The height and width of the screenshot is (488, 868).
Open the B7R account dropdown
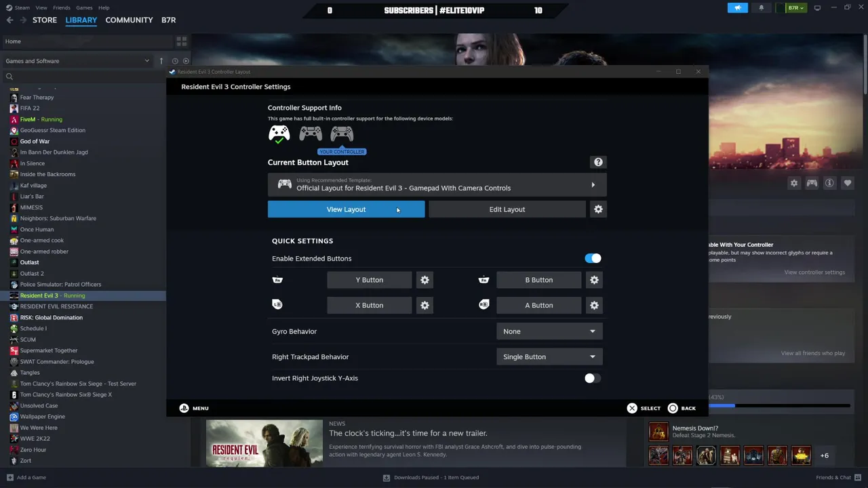795,7
